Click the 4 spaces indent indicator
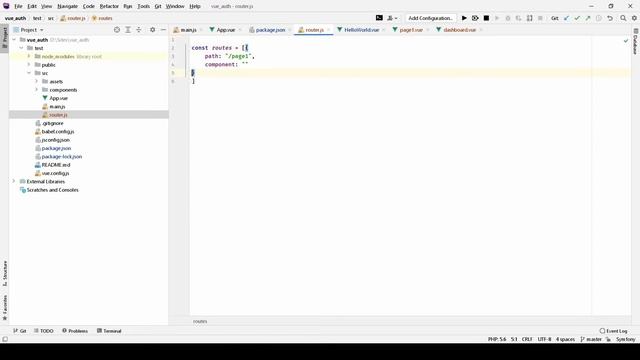The width and height of the screenshot is (640, 360). point(565,340)
